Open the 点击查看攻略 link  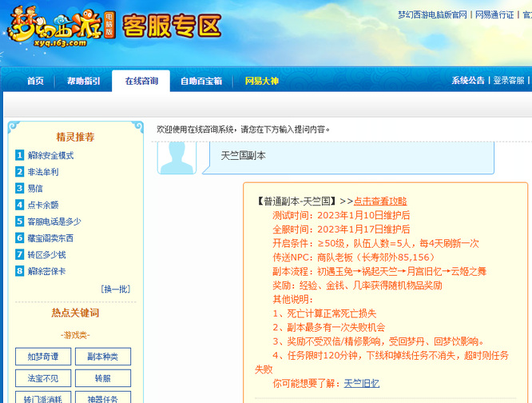click(380, 201)
